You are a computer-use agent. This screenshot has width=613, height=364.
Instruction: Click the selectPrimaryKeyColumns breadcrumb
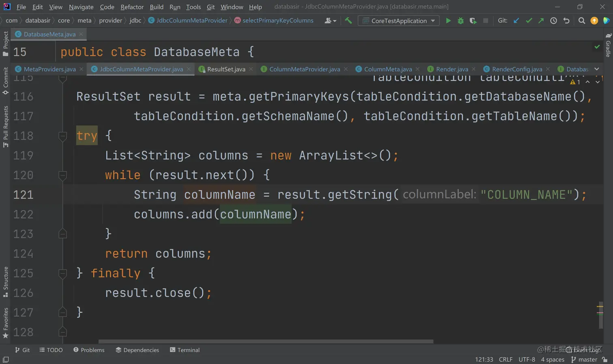click(x=274, y=20)
